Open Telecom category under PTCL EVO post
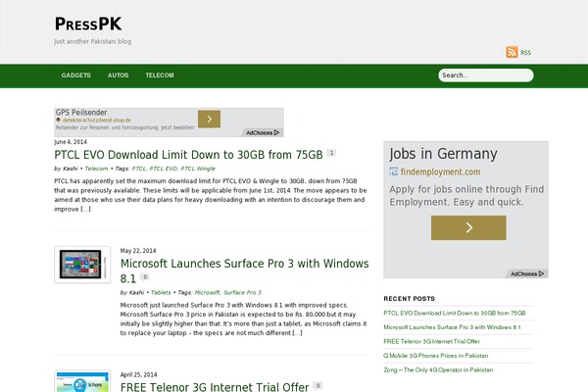 click(x=96, y=169)
